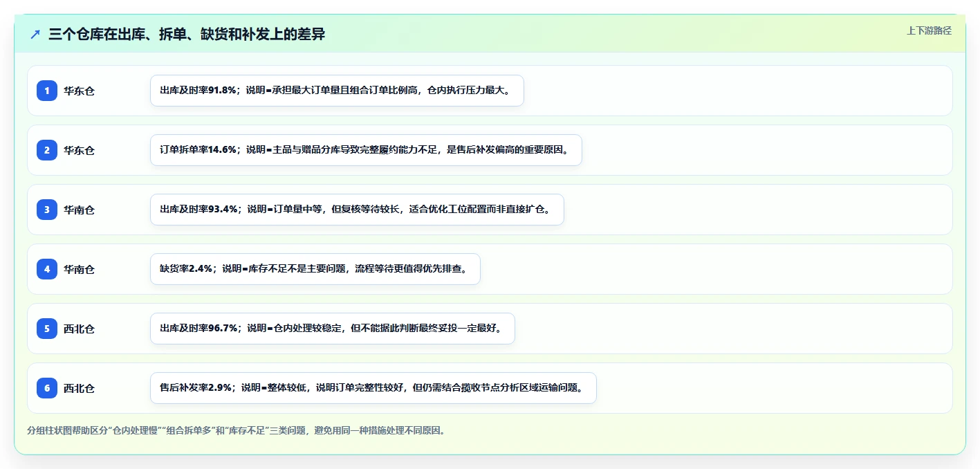
Task: Click 华南仓 label in row 4
Action: pyautogui.click(x=79, y=269)
